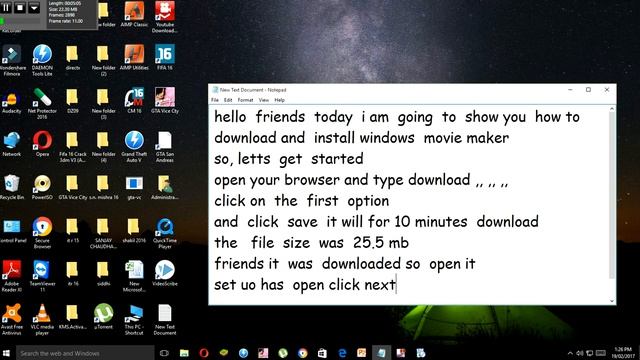Click Notepad's scrollbar up arrow
The image size is (640, 360).
coord(611,109)
